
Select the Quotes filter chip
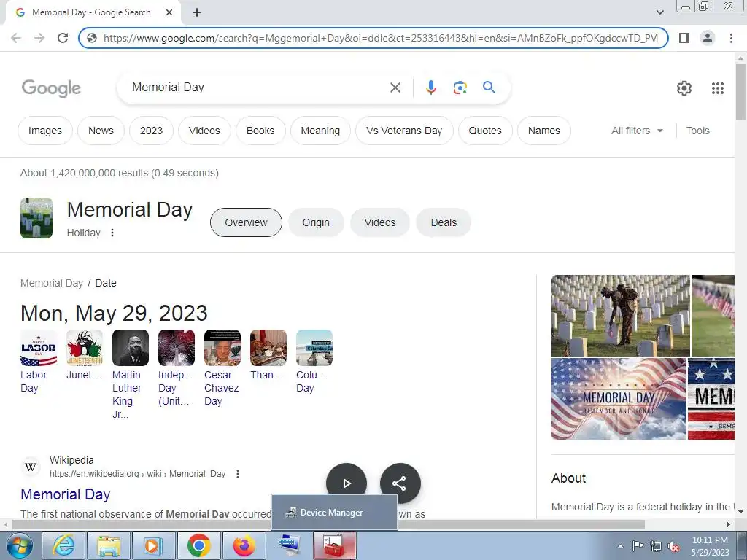(485, 131)
